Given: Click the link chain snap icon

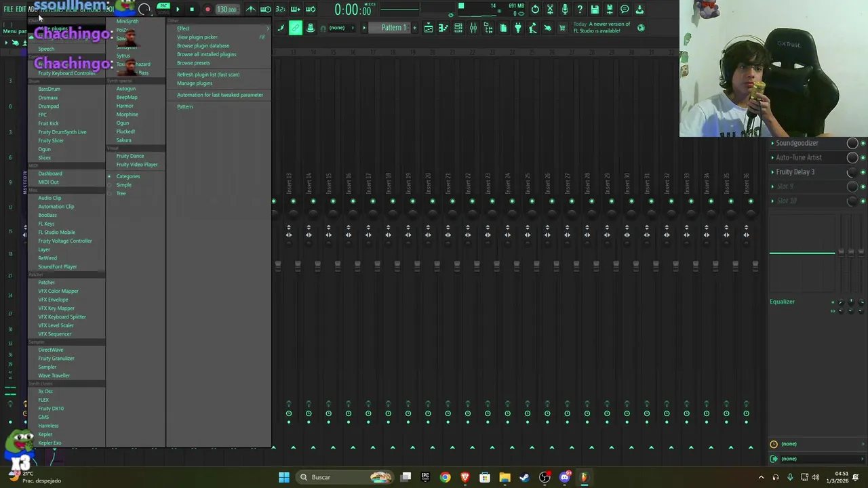Looking at the screenshot, I should click(296, 28).
